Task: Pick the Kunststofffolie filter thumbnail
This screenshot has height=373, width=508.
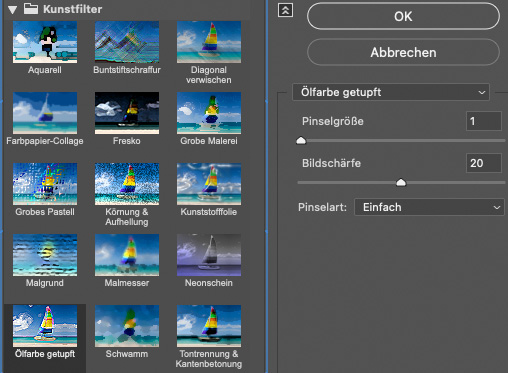Action: click(x=209, y=184)
